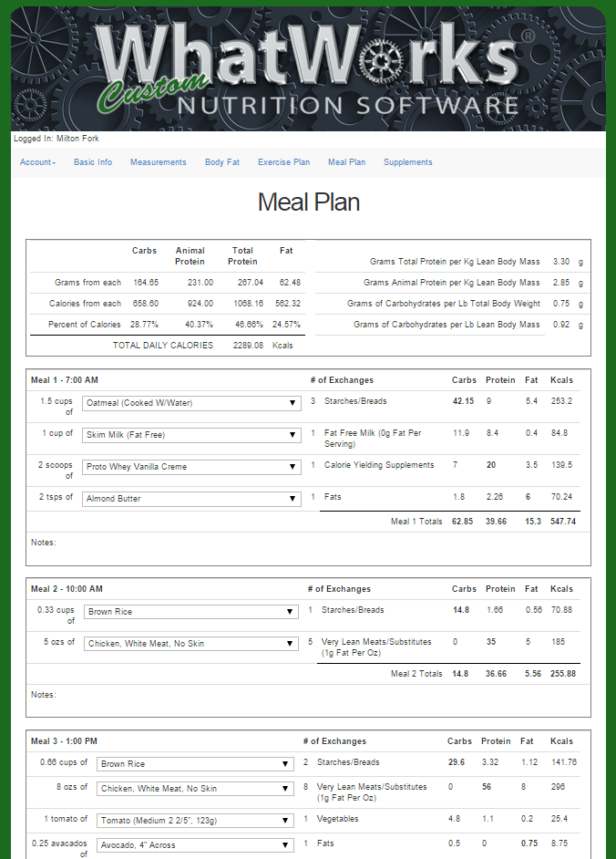Click the 'Calorie Yielding Supplements' exchange label
The height and width of the screenshot is (859, 616).
pyautogui.click(x=379, y=465)
